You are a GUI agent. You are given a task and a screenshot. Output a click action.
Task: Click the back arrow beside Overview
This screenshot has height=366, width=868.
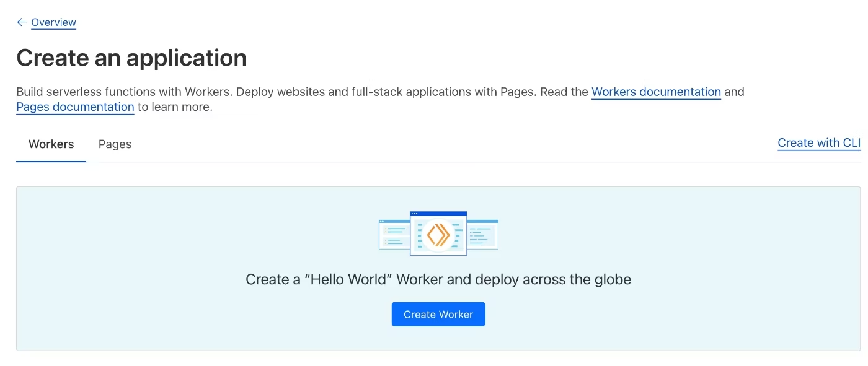[22, 22]
